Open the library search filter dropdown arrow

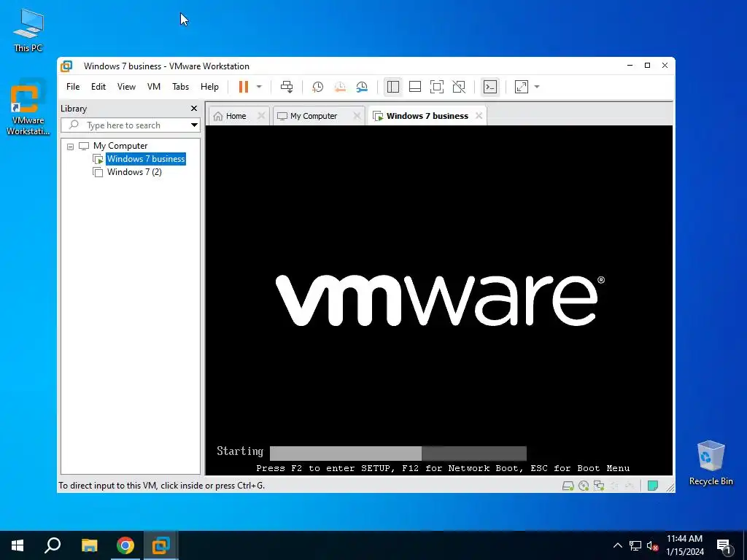coord(194,125)
